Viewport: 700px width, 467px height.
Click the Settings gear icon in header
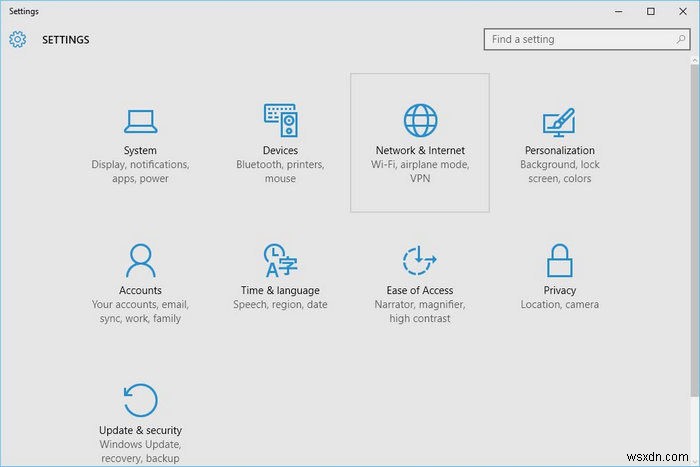pos(17,39)
